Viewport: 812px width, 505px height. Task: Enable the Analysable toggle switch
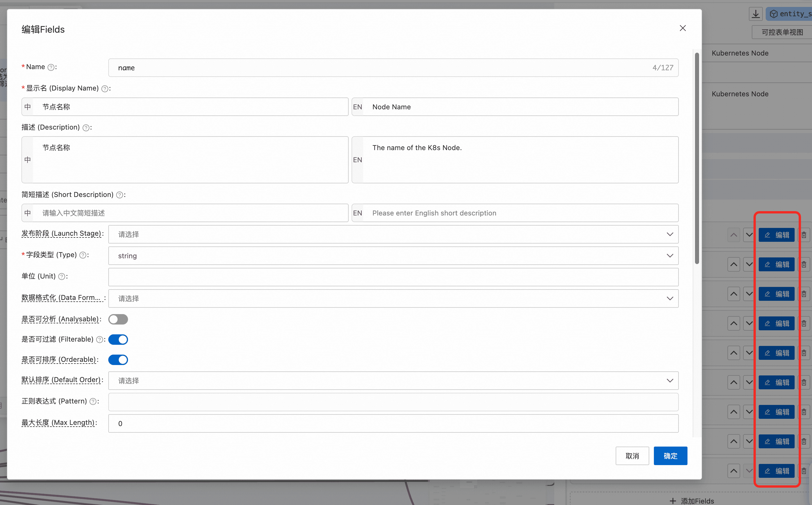click(x=118, y=319)
